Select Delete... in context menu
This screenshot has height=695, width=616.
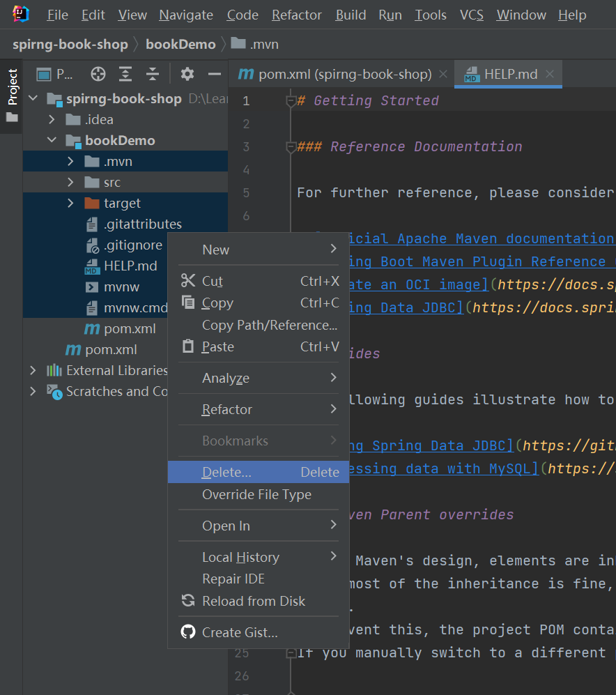259,472
